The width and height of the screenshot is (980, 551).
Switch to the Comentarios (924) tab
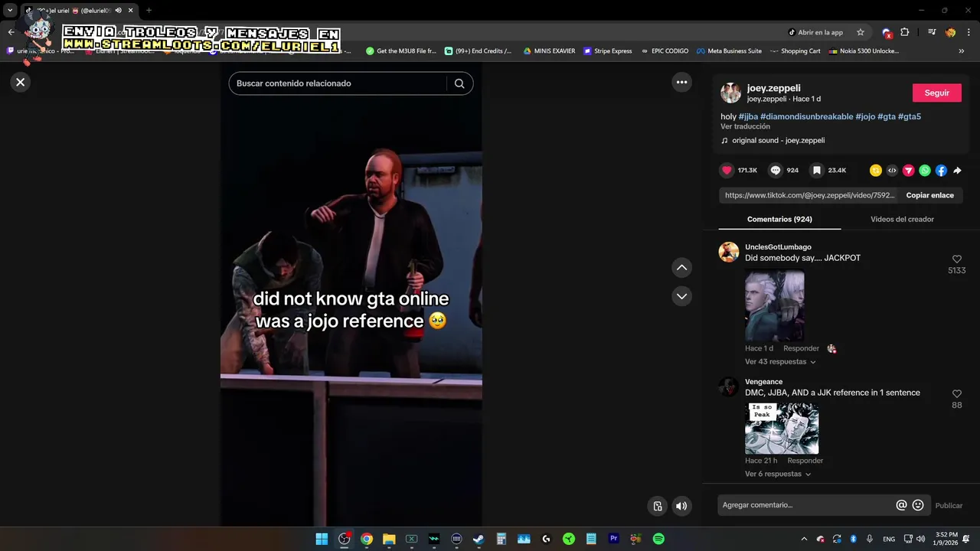coord(779,220)
